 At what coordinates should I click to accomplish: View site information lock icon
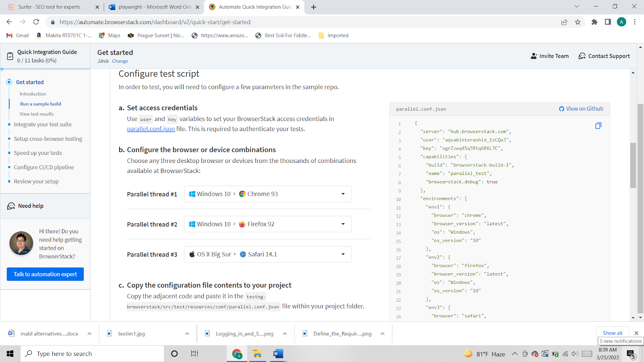coord(53,22)
